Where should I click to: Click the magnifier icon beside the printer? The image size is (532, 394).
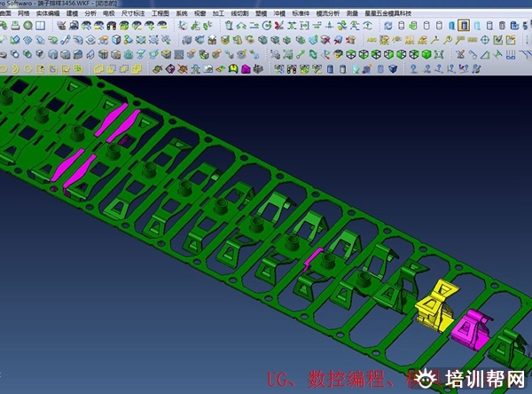click(28, 26)
